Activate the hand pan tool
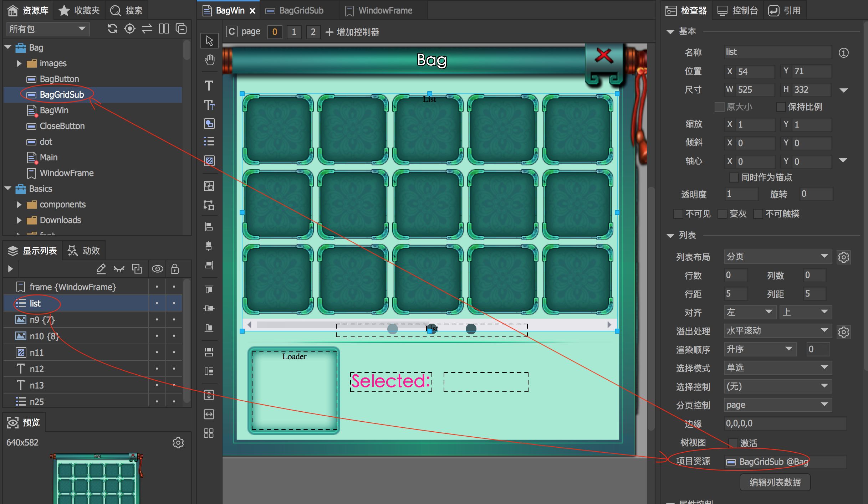 [209, 60]
